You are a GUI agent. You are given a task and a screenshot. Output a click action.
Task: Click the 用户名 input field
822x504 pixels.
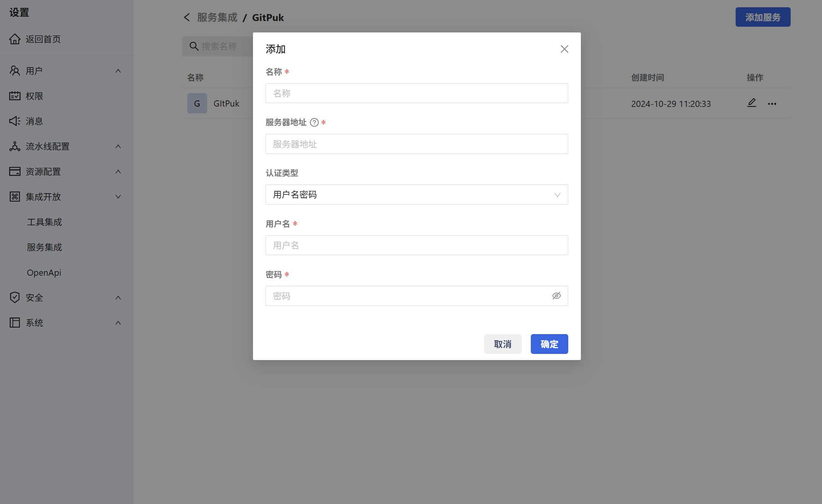pos(417,245)
